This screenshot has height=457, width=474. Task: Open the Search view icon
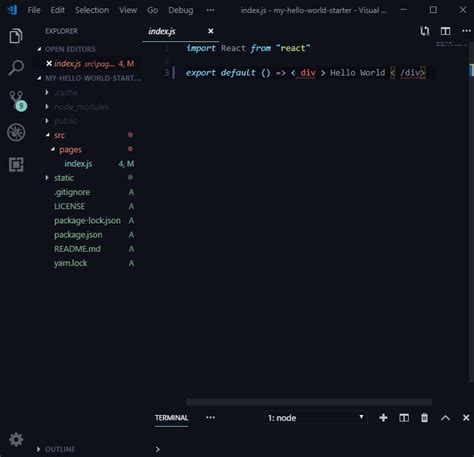(16, 68)
